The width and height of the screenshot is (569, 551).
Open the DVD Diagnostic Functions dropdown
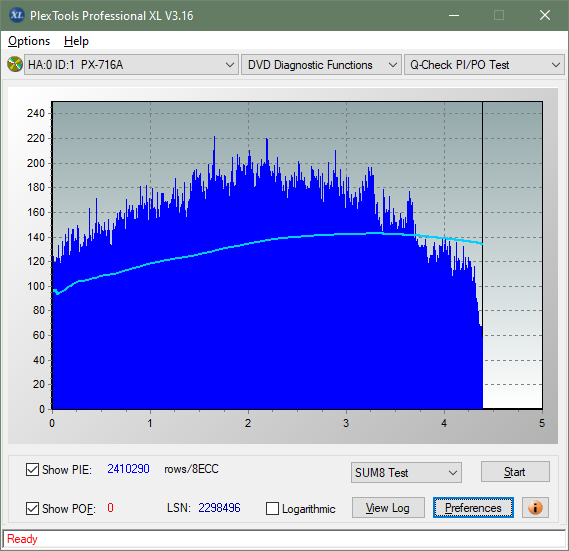coord(321,65)
